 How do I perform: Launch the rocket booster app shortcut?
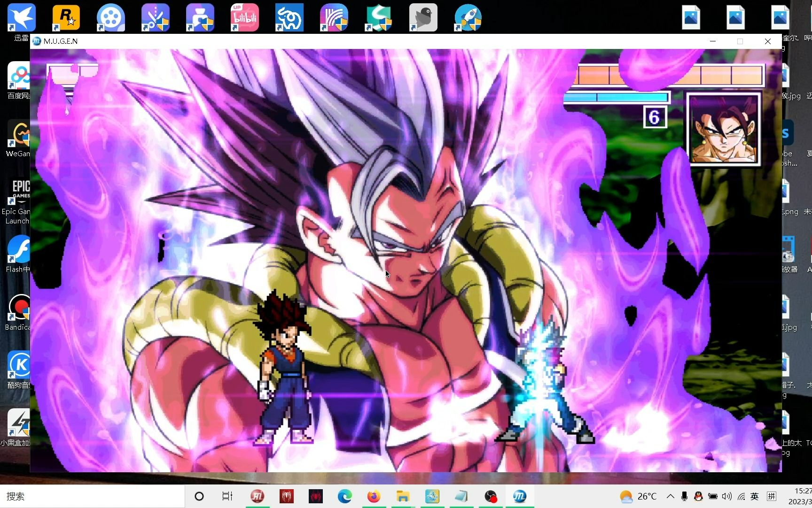468,18
